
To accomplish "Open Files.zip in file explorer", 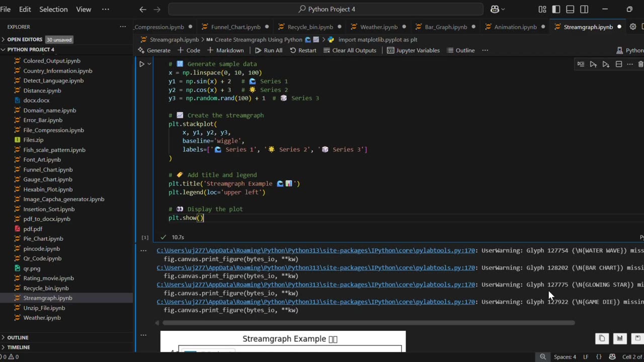I will pos(33,140).
